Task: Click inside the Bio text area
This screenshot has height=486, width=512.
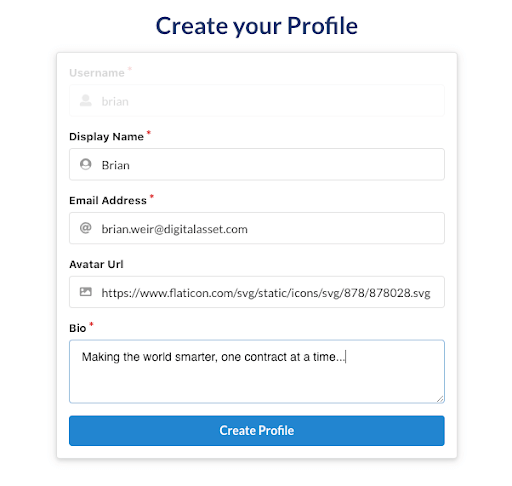Action: (257, 372)
